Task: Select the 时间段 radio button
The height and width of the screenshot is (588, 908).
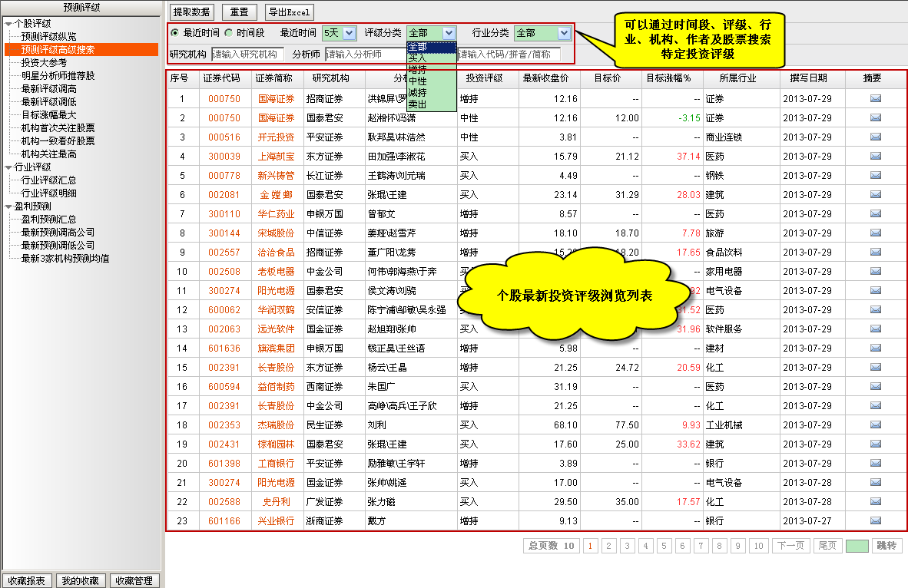Action: pyautogui.click(x=228, y=33)
